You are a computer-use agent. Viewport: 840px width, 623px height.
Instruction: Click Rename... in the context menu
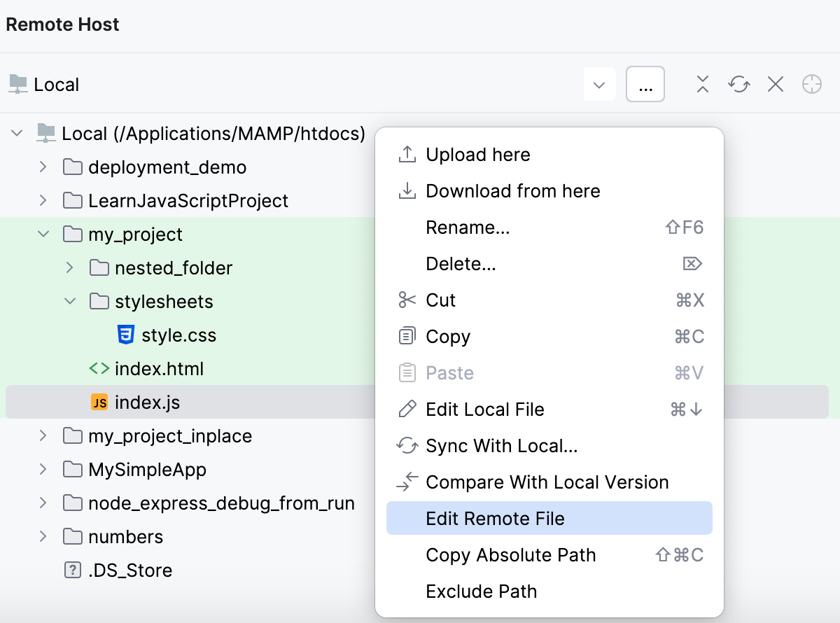coord(468,227)
